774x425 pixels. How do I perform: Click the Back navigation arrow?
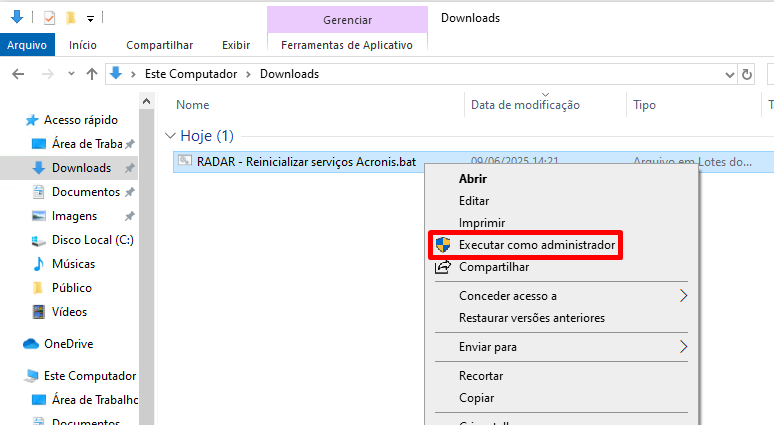[17, 74]
